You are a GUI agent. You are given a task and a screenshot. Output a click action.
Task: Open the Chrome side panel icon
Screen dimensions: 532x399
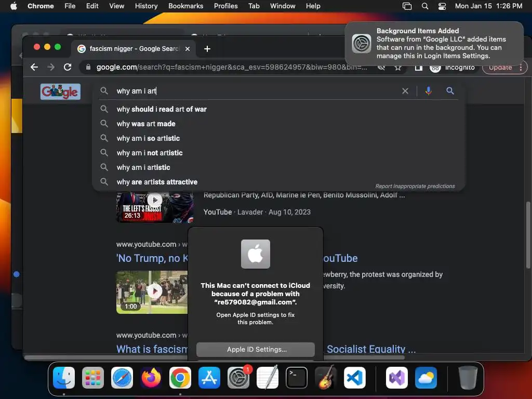(419, 68)
